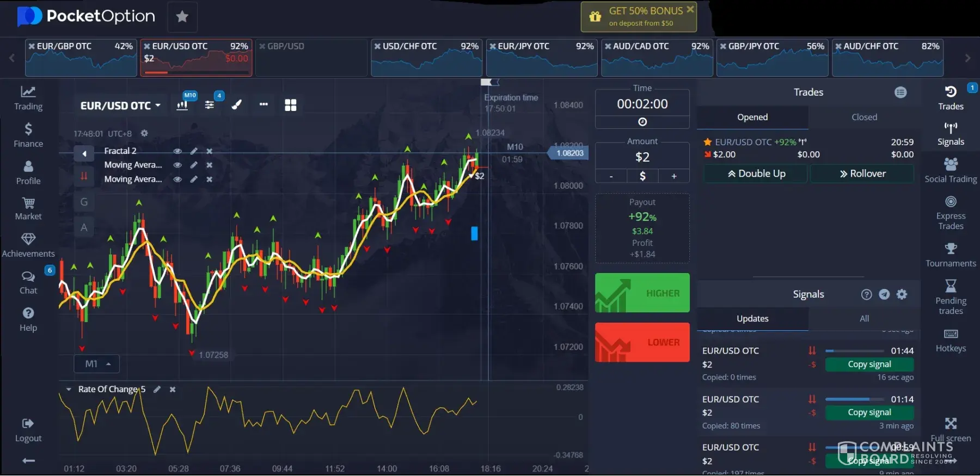Open the chart type icon in toolbar

point(182,105)
